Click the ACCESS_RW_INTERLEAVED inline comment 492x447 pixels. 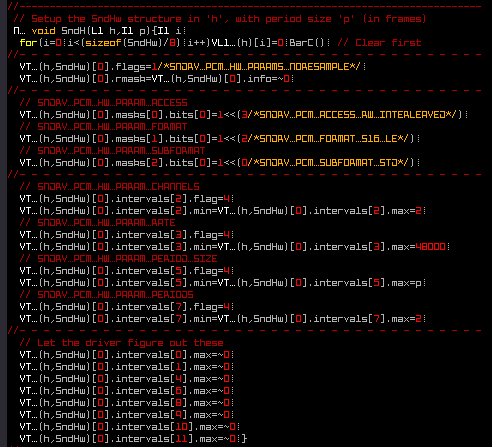tap(352, 115)
